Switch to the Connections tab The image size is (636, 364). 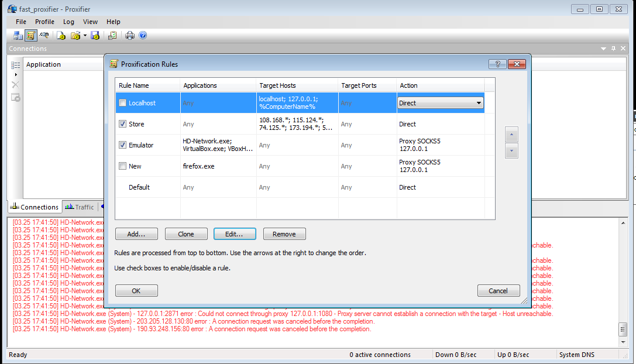[35, 207]
